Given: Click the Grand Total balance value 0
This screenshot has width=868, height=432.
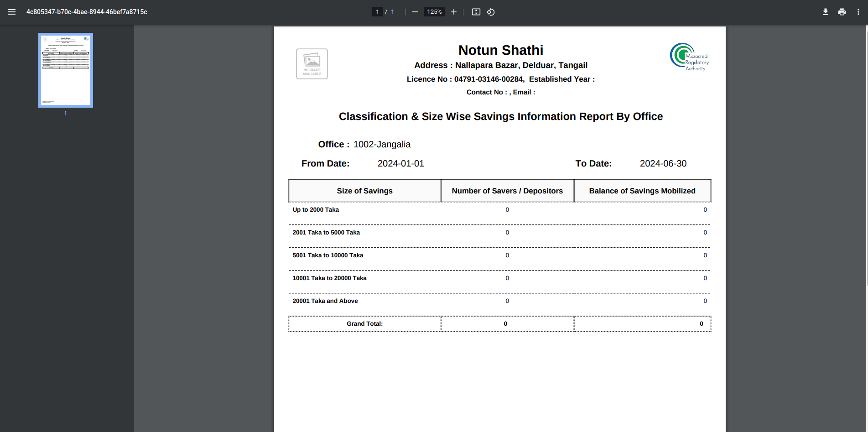Looking at the screenshot, I should pos(702,324).
